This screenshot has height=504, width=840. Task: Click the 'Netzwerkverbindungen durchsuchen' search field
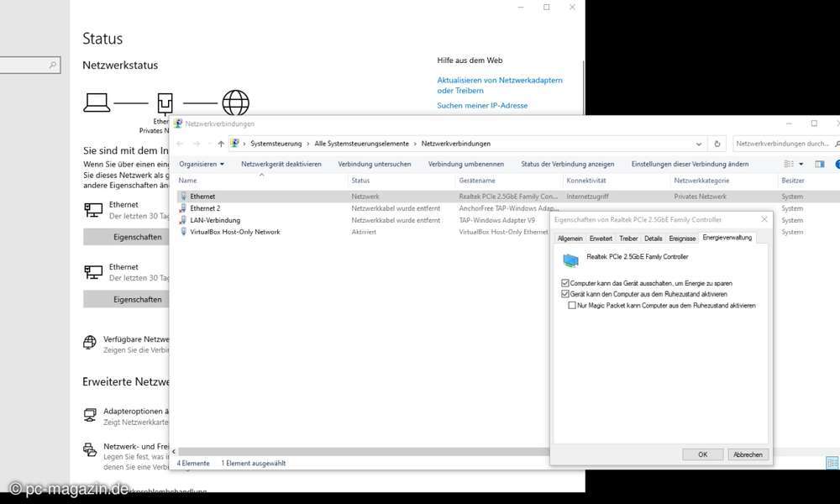781,144
